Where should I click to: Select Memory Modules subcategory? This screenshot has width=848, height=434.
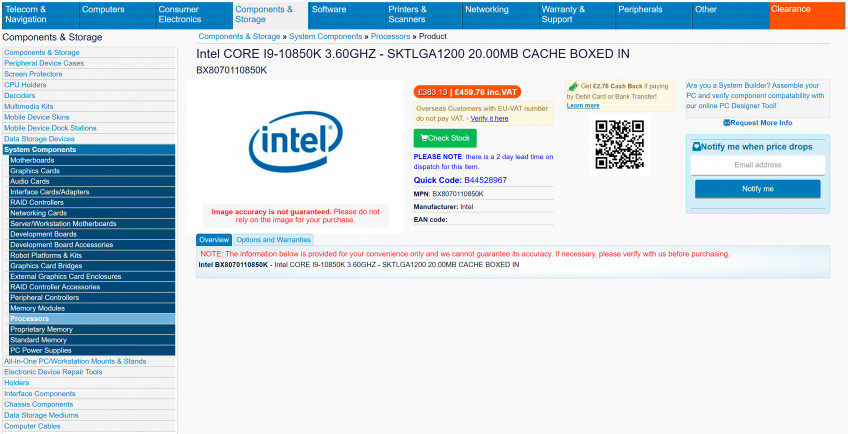coord(92,308)
